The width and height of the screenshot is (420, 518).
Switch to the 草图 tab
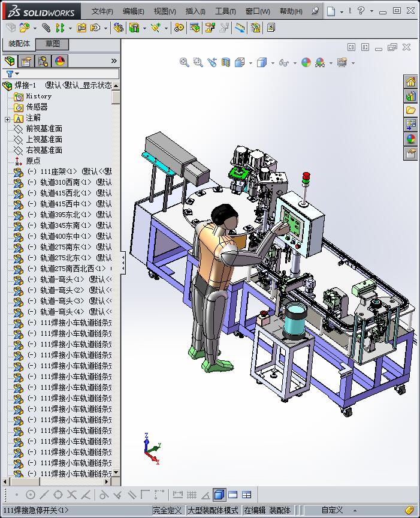point(52,44)
